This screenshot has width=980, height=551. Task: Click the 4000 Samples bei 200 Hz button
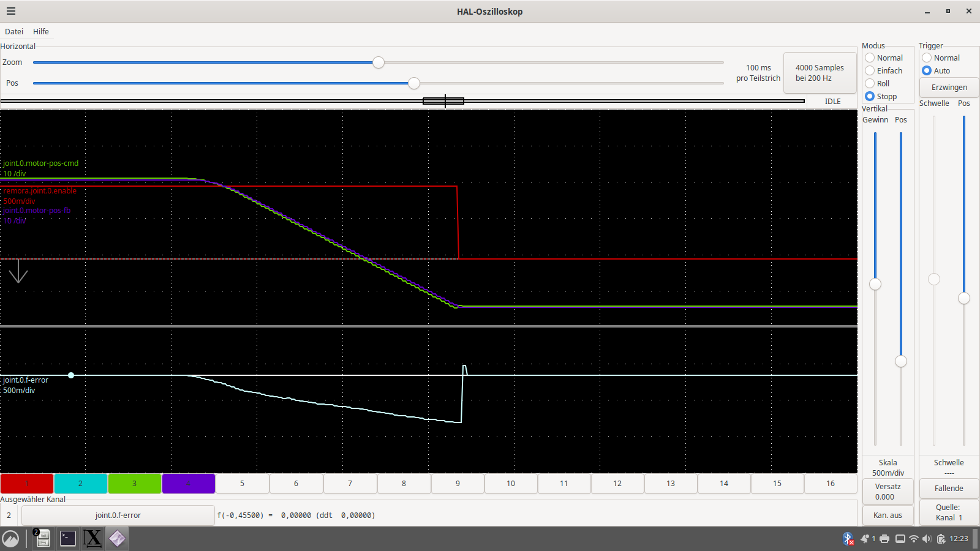click(820, 73)
